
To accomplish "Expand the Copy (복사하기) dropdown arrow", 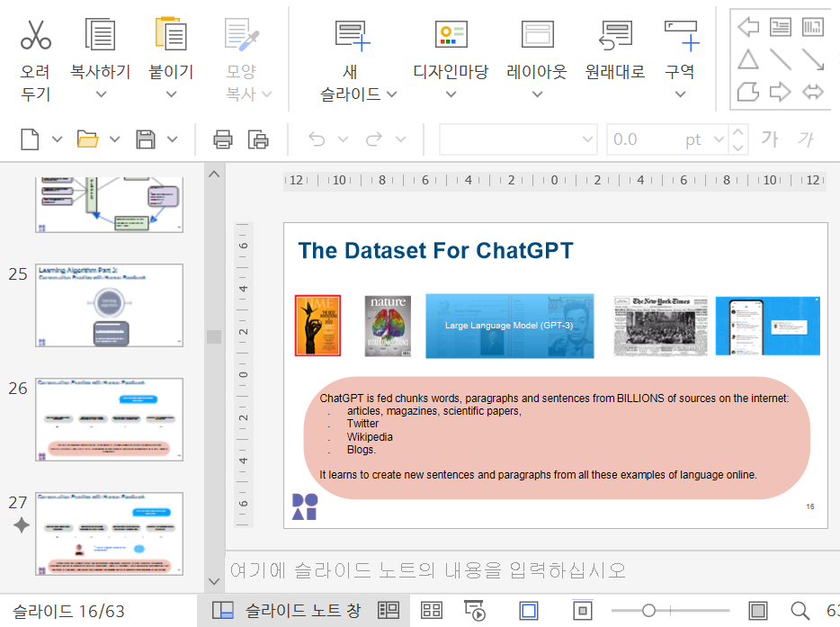I will pyautogui.click(x=101, y=94).
